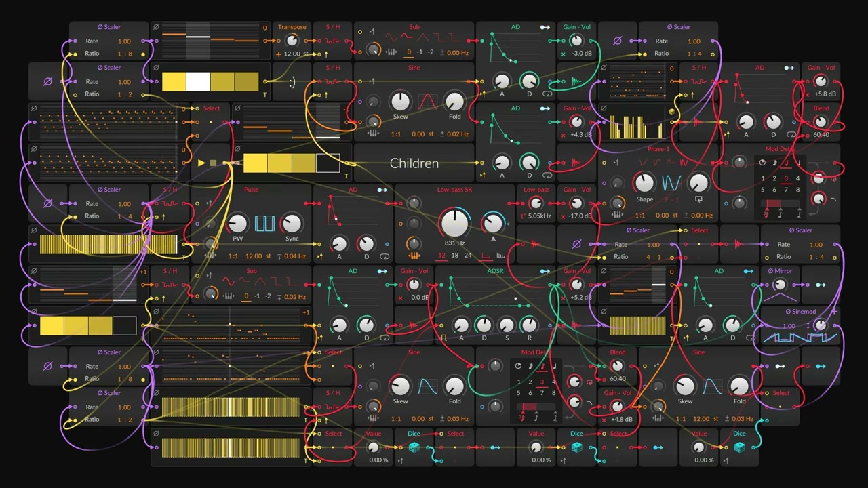Click the small dice icon on yellow bars display
868x488 pixels.
[x=671, y=112]
